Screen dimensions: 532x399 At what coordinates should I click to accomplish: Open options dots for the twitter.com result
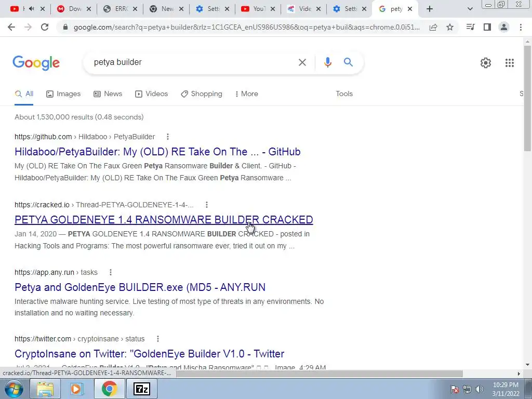158,339
